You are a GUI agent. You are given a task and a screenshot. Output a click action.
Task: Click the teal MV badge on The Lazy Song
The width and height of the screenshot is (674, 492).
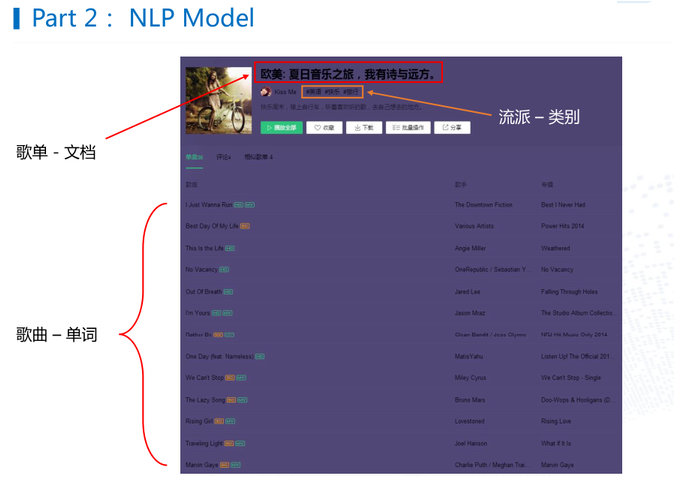click(242, 400)
